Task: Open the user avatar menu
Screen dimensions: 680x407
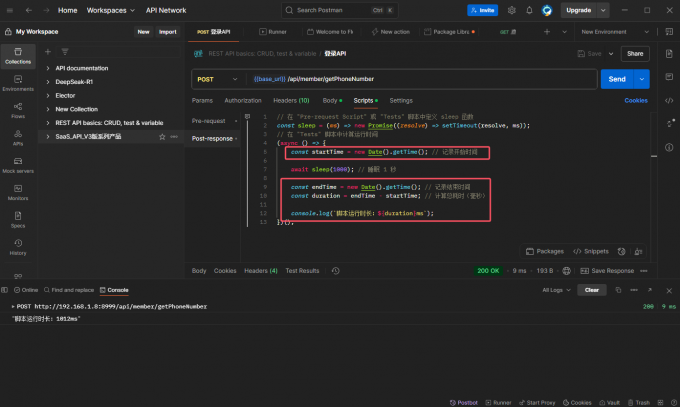Action: [x=547, y=10]
